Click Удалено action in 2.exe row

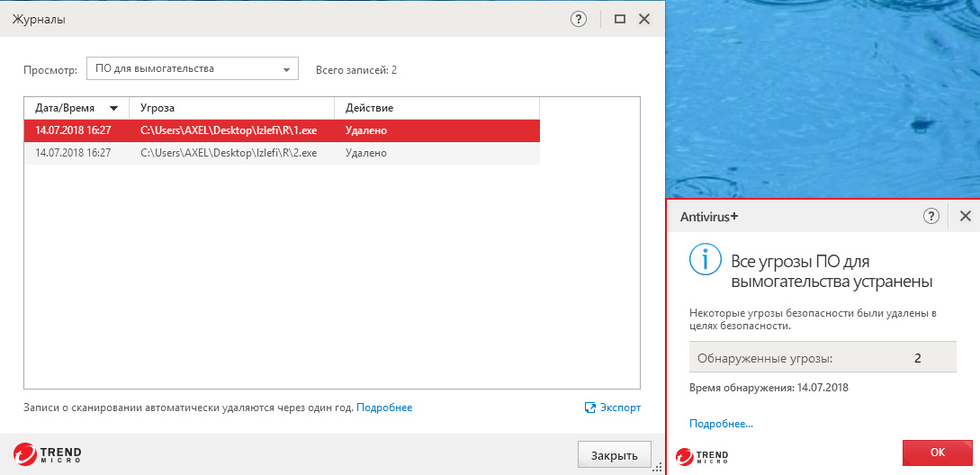click(365, 153)
